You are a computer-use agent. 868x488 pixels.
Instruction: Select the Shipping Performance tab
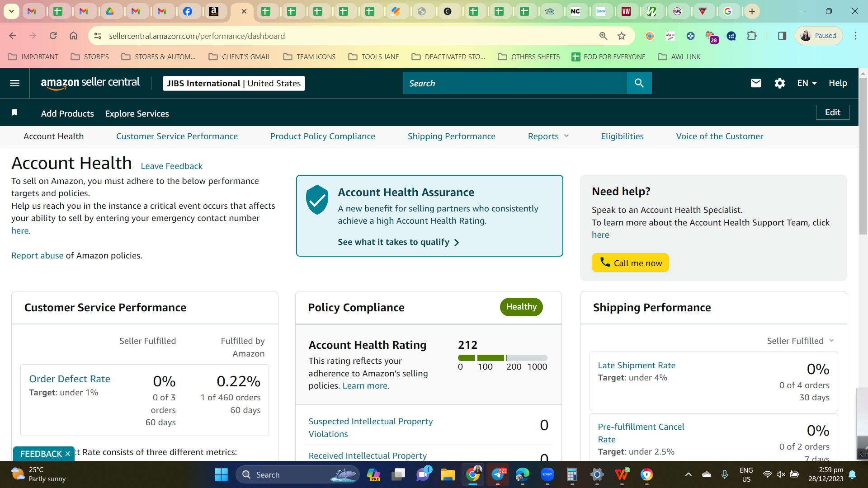(x=451, y=136)
